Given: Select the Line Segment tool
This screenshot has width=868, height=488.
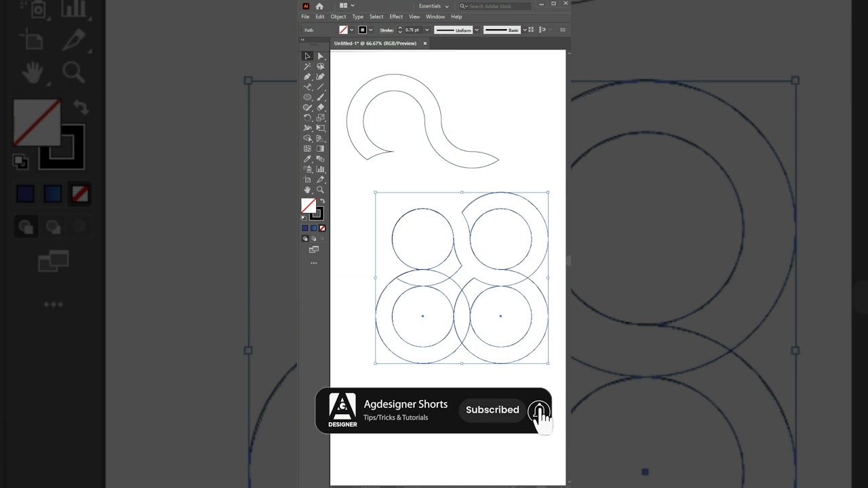Looking at the screenshot, I should (321, 87).
